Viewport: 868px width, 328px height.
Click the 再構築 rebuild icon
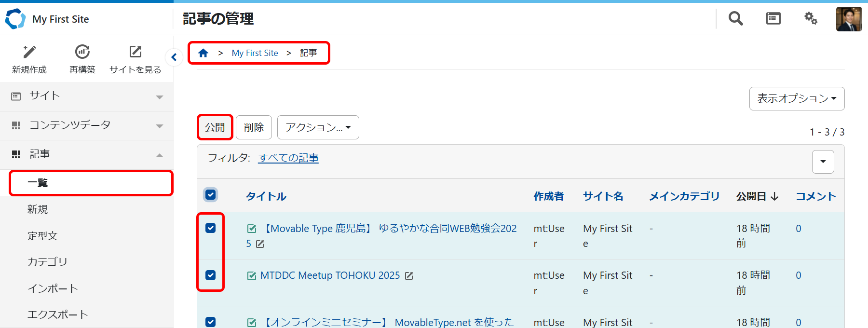coord(82,52)
